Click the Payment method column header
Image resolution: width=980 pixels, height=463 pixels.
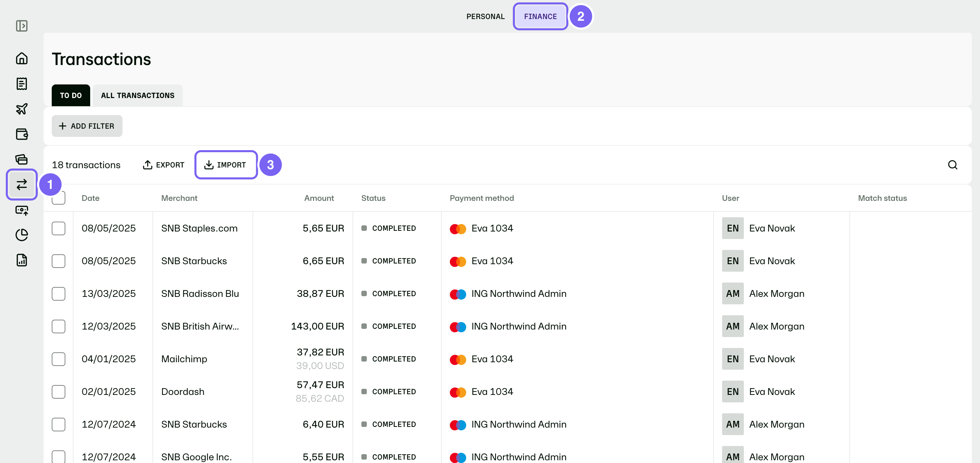coord(481,198)
